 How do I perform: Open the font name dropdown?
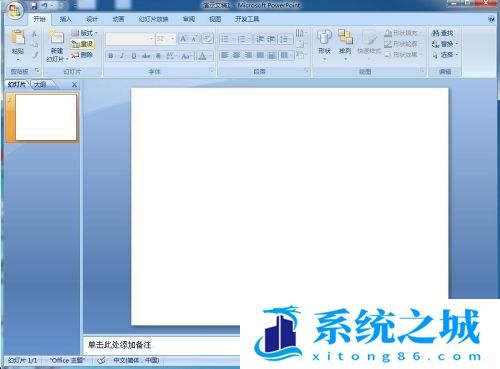click(x=151, y=39)
